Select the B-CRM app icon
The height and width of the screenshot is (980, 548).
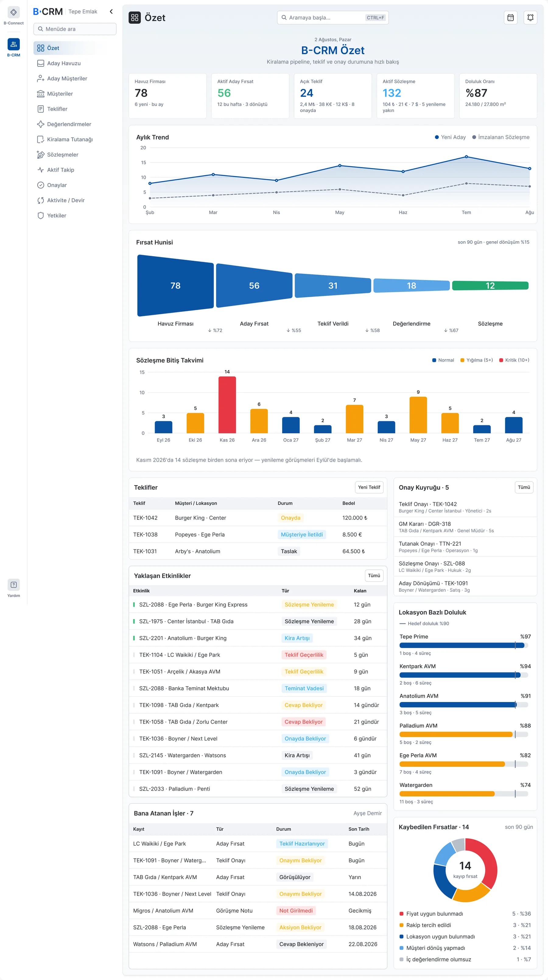[13, 44]
